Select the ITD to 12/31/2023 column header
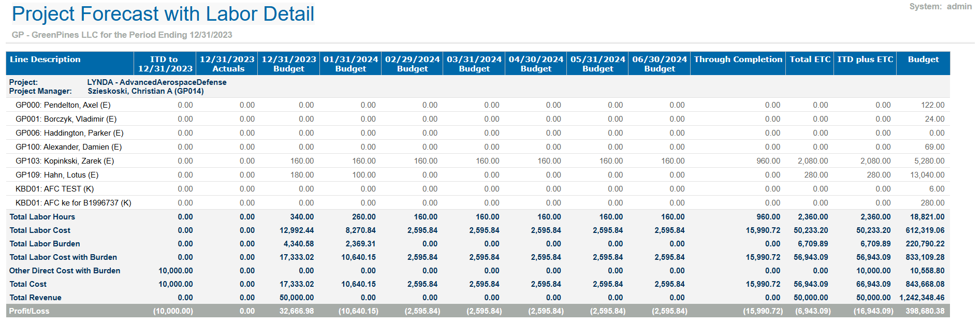Viewport: 980px width, 323px height. point(165,64)
